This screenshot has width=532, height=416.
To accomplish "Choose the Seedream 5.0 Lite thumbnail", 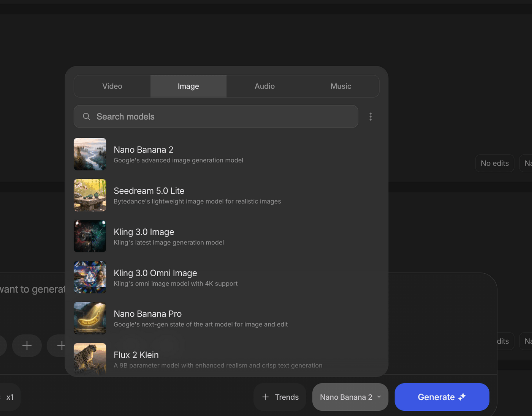I will (90, 195).
